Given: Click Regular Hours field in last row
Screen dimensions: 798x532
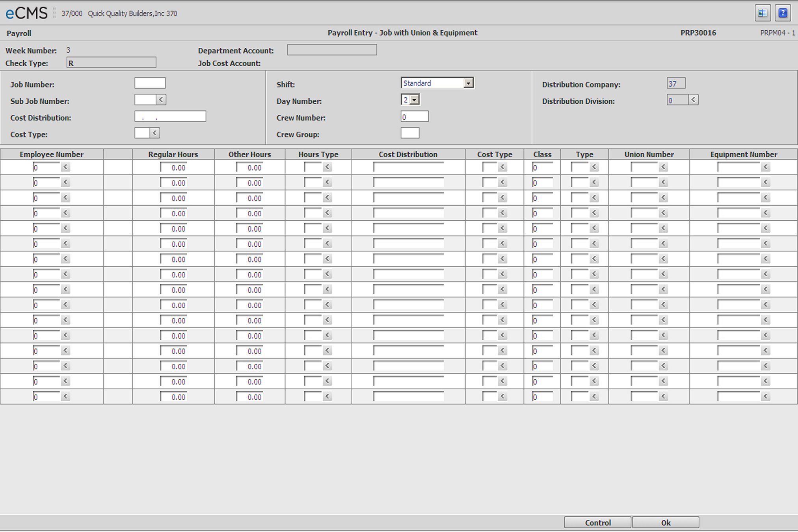Looking at the screenshot, I should (x=173, y=397).
